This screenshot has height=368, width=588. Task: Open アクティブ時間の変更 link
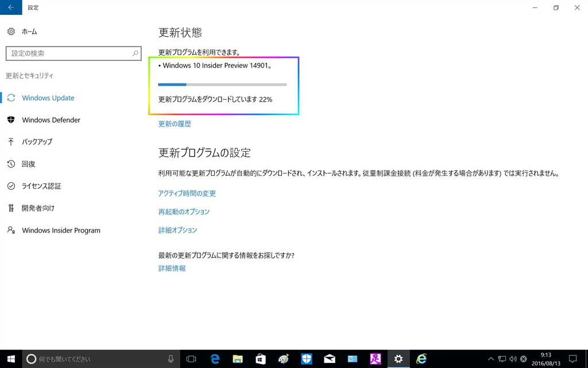click(187, 194)
